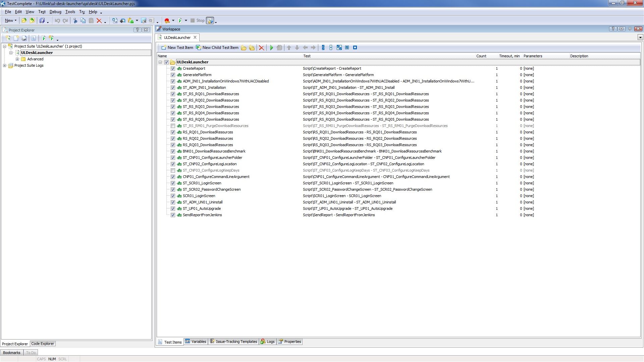Move selected test item up with arrow icon
Screen dimensions: 644x362
click(x=289, y=48)
